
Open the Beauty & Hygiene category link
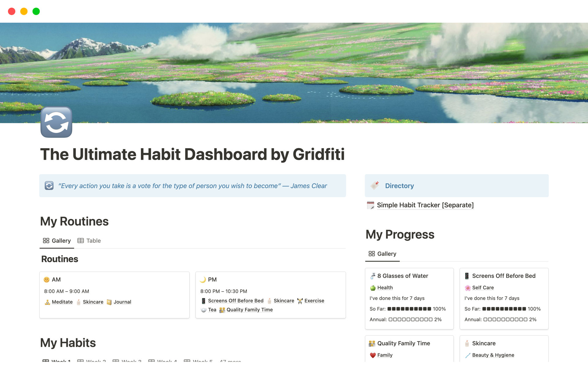click(x=493, y=355)
